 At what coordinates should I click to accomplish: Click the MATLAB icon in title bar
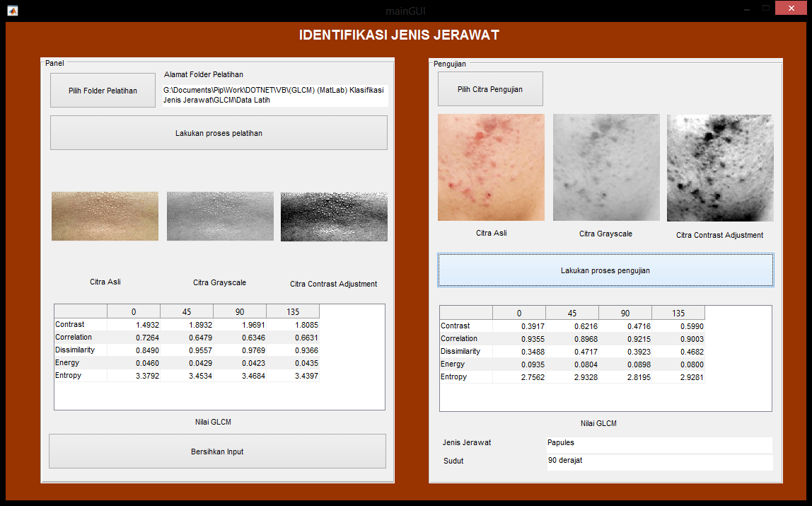click(12, 11)
